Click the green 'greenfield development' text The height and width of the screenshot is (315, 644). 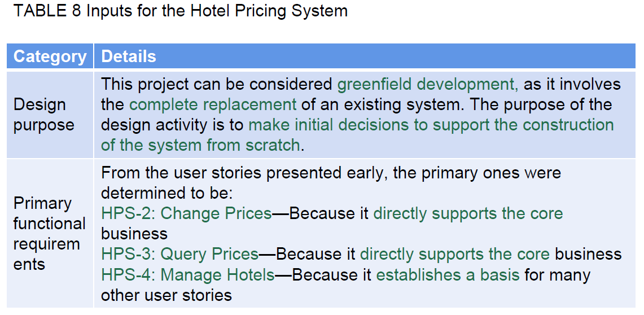click(428, 84)
